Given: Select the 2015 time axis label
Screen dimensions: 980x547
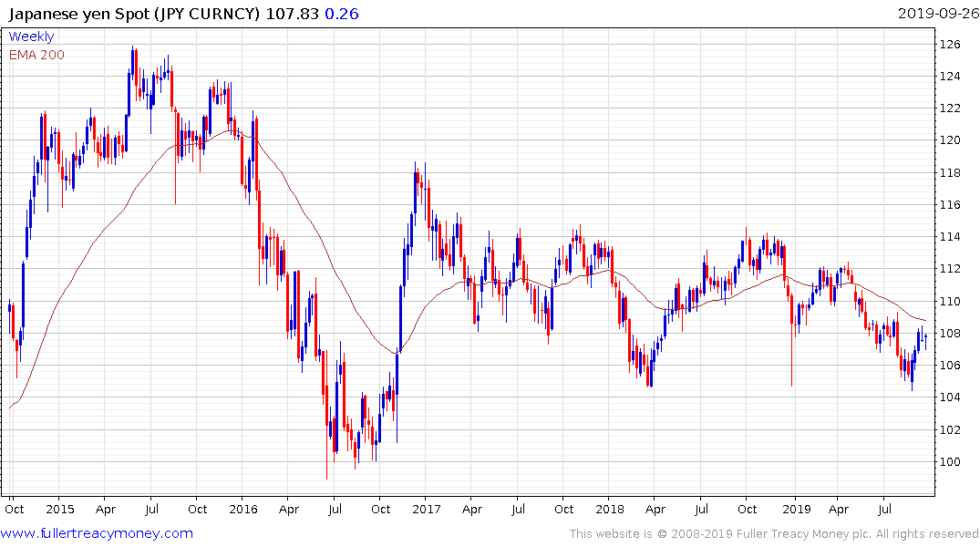Looking at the screenshot, I should tap(59, 509).
